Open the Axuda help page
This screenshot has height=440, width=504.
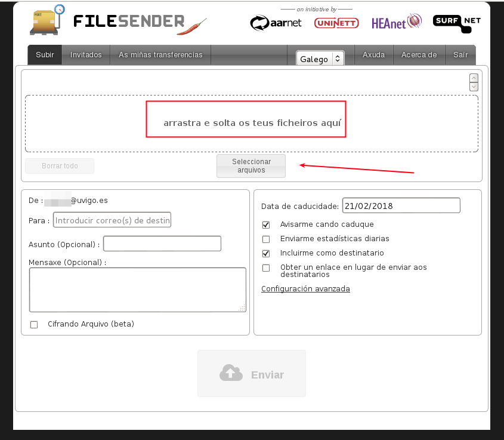click(374, 55)
